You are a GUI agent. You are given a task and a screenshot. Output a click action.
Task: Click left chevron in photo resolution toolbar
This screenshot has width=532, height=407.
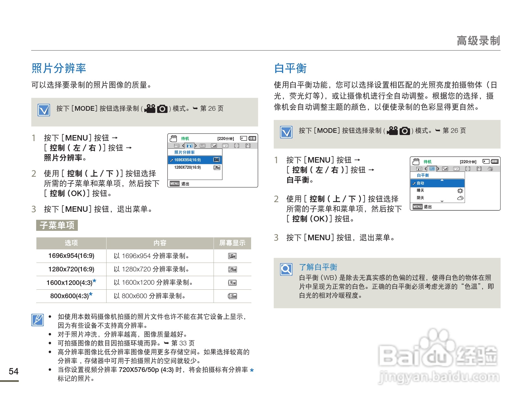click(x=183, y=146)
